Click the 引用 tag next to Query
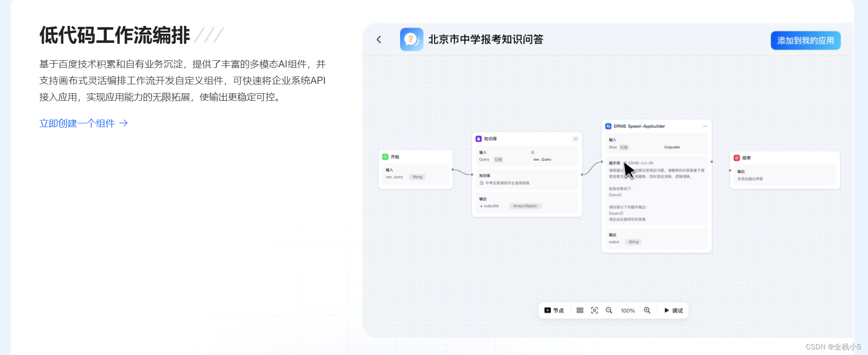 (x=498, y=160)
